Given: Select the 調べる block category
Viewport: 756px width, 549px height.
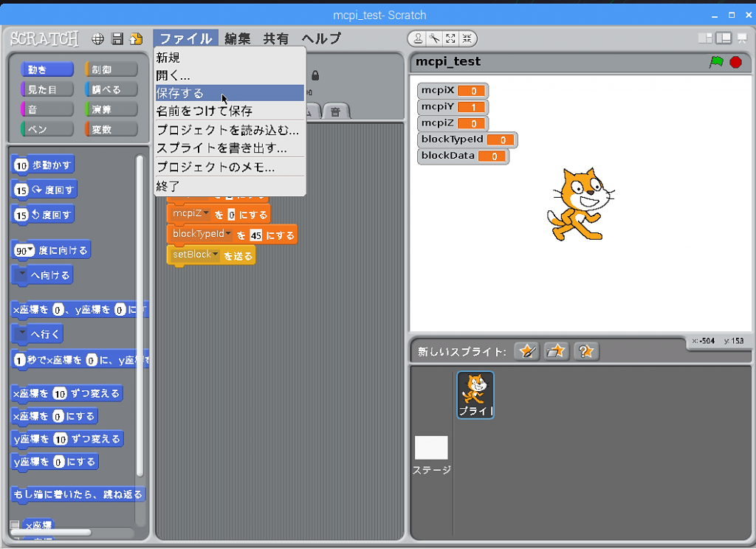Looking at the screenshot, I should (111, 89).
